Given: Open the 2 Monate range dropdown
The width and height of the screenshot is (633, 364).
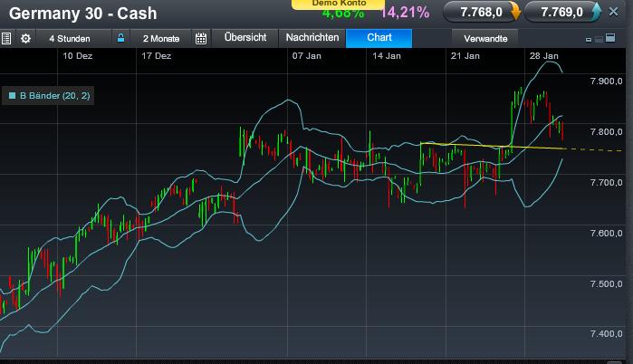Looking at the screenshot, I should click(x=161, y=39).
